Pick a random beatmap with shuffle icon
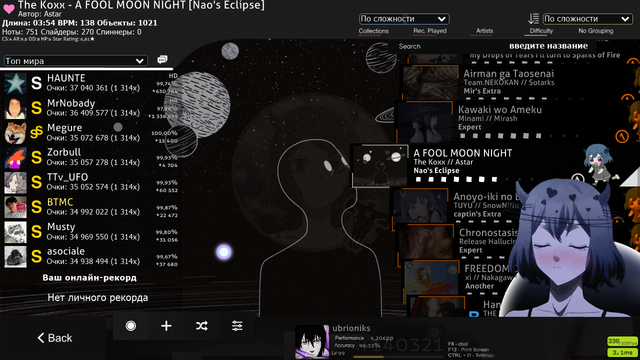This screenshot has width=640, height=360. [202, 326]
